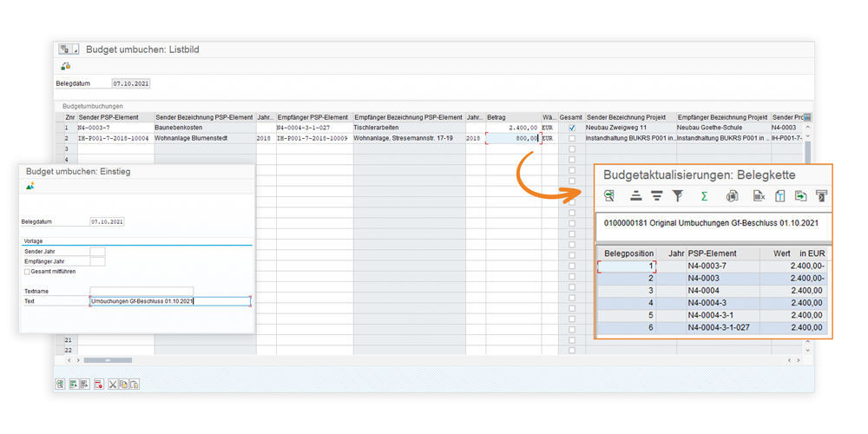This screenshot has width=868, height=434.
Task: Sort ascending in Belegkette toolbar
Action: click(x=635, y=196)
